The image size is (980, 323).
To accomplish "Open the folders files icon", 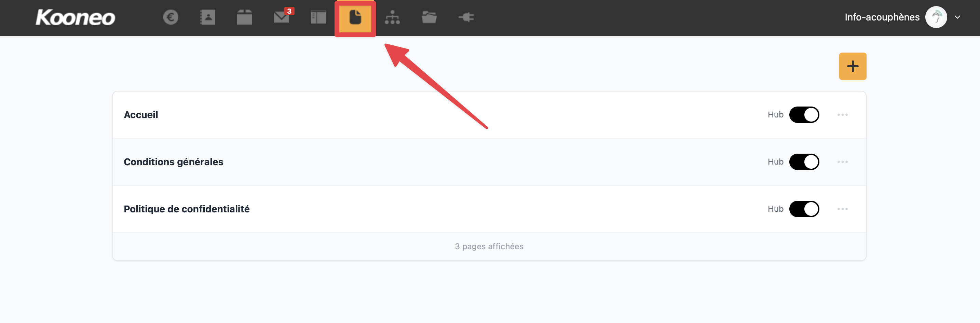I will click(429, 17).
